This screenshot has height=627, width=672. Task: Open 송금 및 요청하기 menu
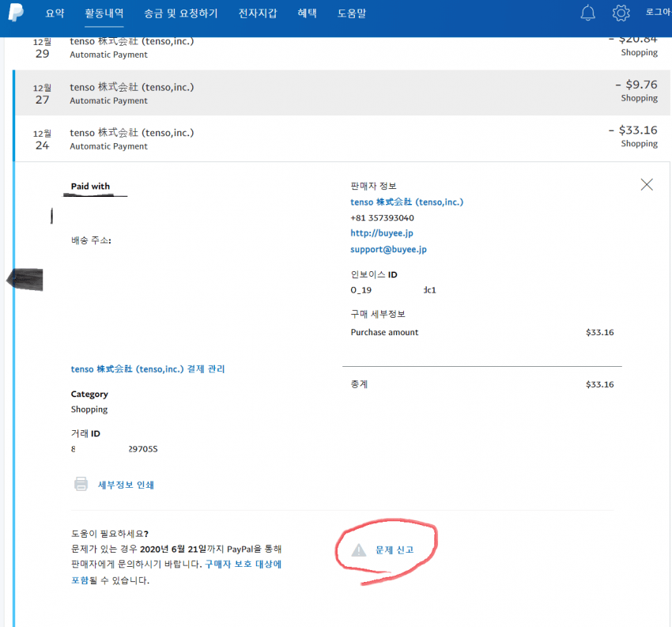pos(181,13)
